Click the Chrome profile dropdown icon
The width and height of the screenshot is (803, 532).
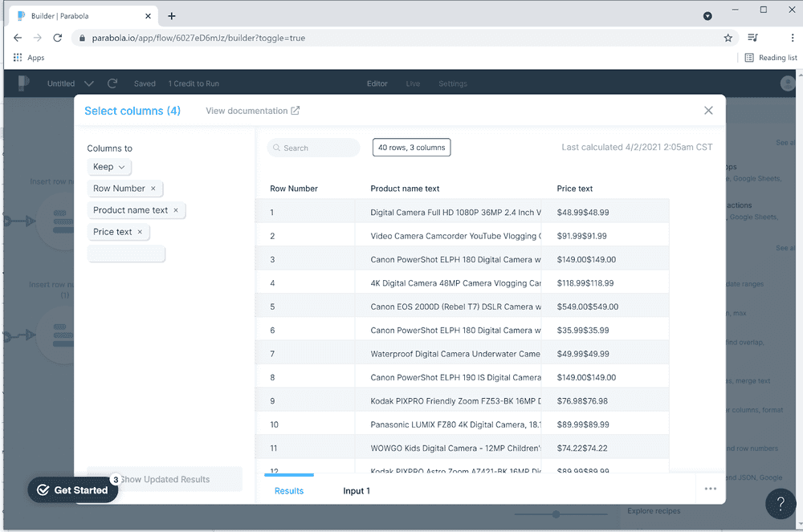tap(707, 16)
